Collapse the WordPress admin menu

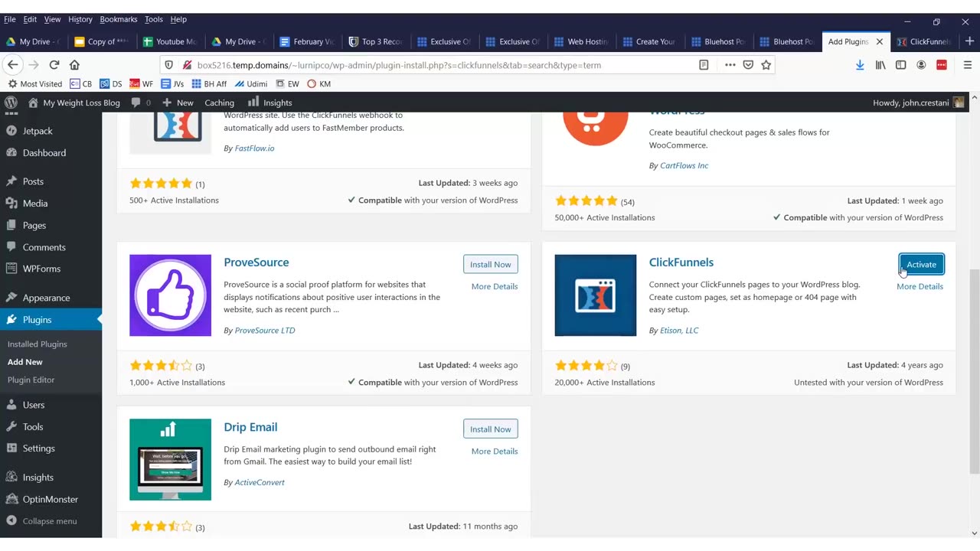(51, 521)
